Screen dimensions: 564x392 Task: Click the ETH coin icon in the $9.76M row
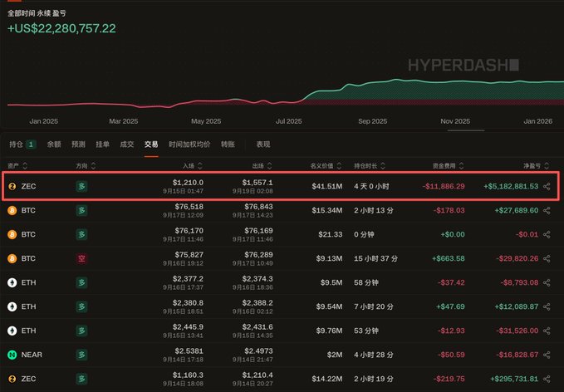tap(12, 331)
